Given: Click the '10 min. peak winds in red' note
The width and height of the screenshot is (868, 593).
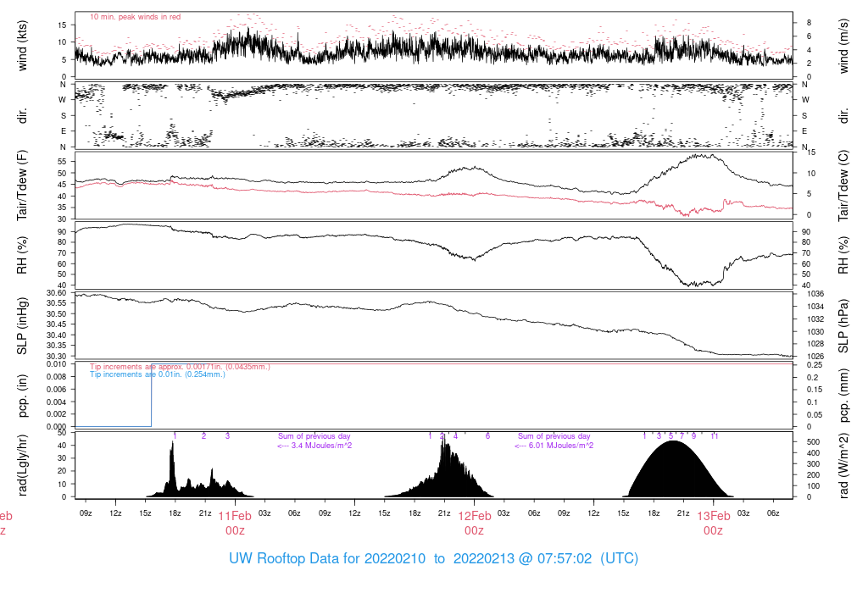Looking at the screenshot, I should pos(135,17).
